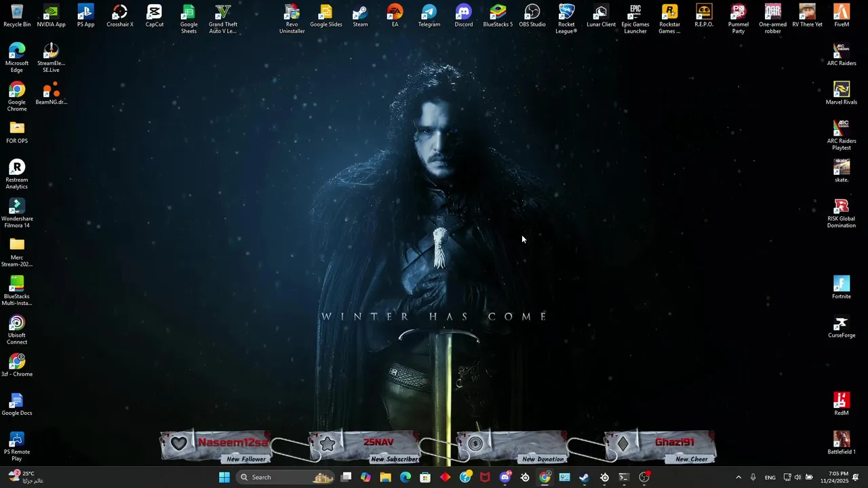This screenshot has width=868, height=488.
Task: Launch the PS Remote Play icon
Action: click(17, 447)
